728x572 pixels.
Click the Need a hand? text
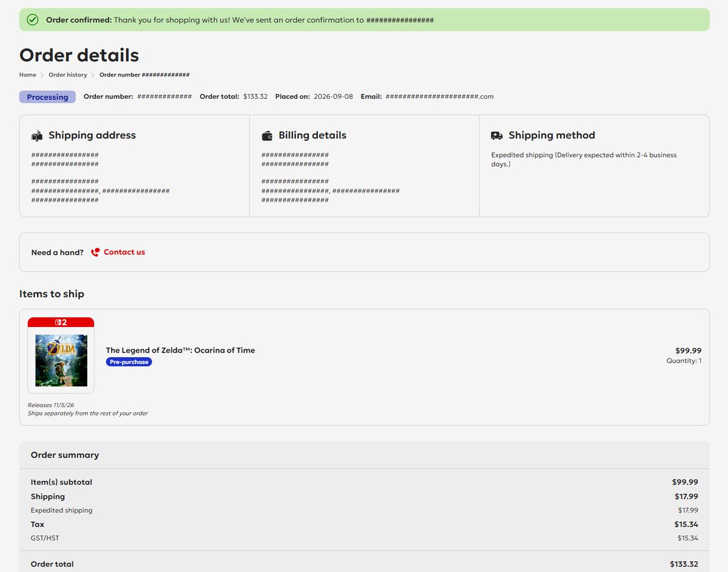(x=58, y=252)
